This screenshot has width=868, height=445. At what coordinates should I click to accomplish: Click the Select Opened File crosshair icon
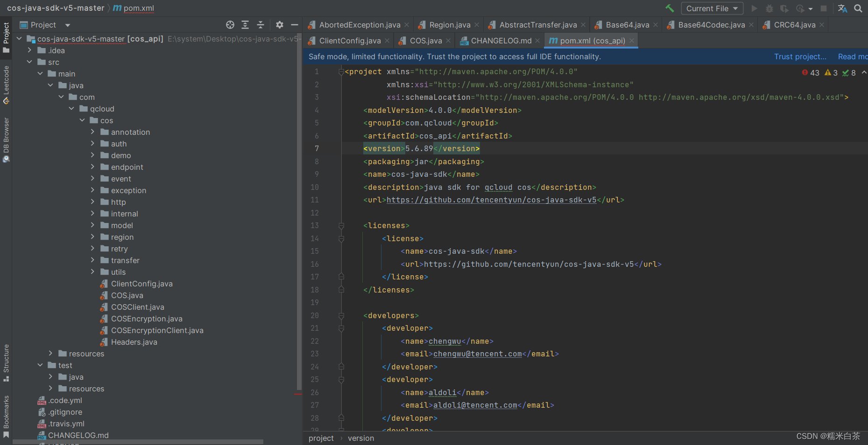(230, 25)
